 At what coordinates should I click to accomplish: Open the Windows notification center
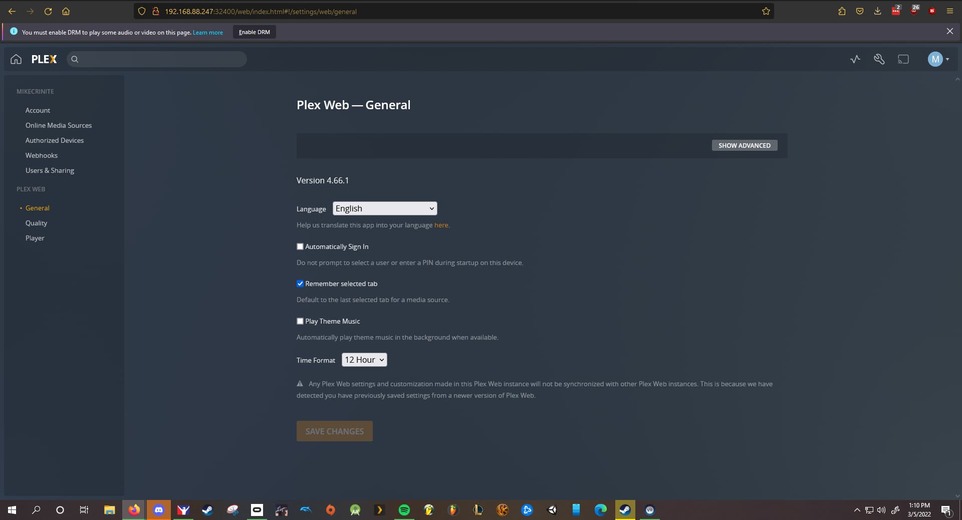pos(947,510)
